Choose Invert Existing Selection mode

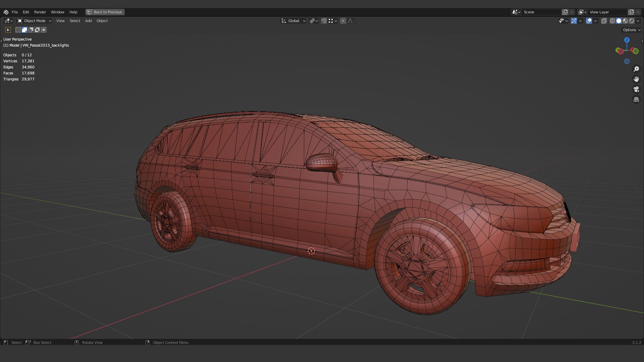tap(37, 30)
